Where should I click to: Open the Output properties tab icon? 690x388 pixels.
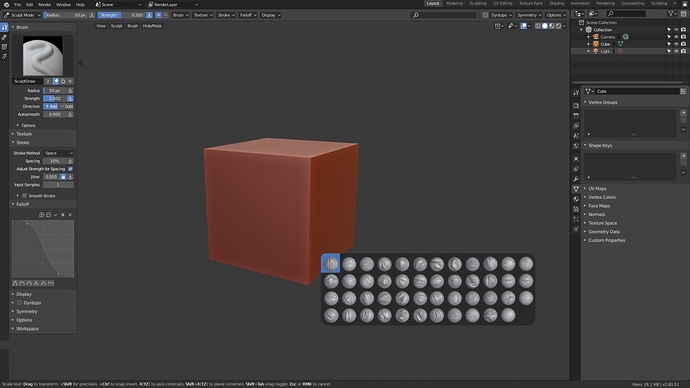(576, 116)
